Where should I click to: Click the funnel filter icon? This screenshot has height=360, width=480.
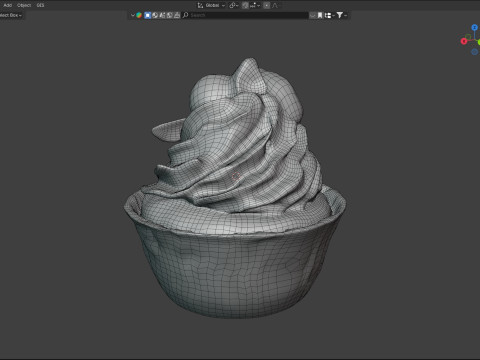[339, 15]
